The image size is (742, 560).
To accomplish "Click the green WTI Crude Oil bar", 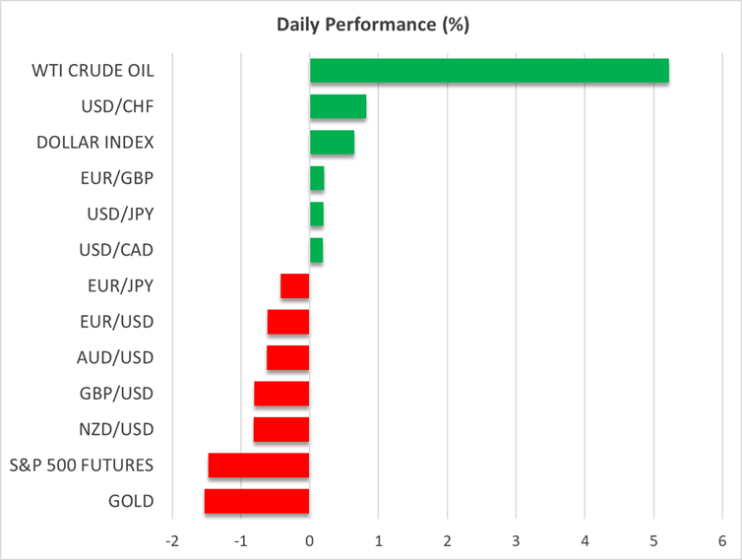I will click(x=489, y=71).
